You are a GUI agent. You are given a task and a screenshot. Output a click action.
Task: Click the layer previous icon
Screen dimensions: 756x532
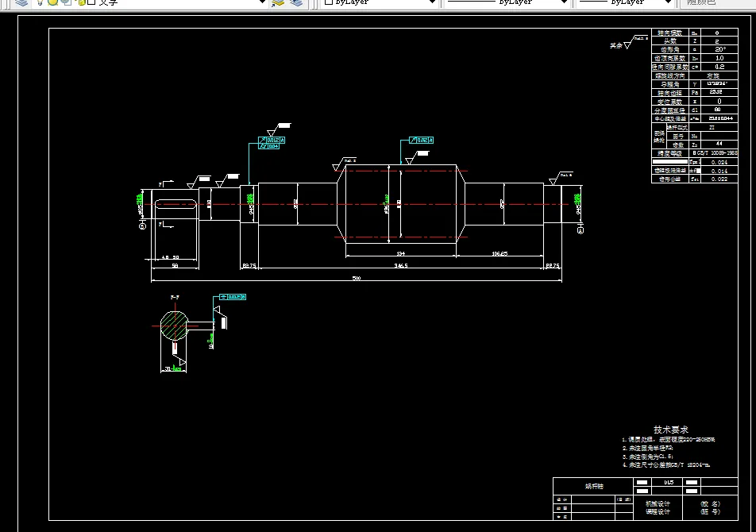point(296,2)
